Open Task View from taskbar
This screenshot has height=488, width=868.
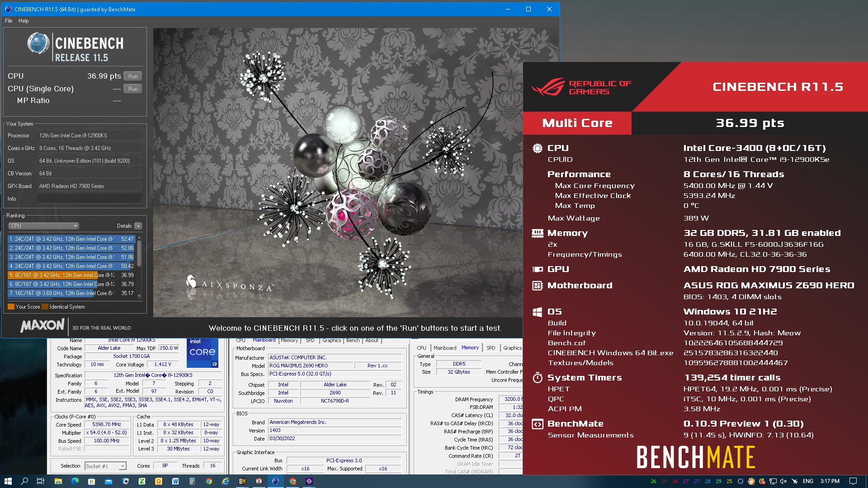41,481
